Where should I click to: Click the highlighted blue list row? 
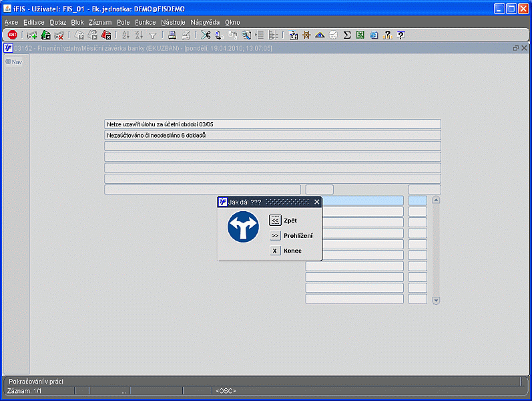362,200
